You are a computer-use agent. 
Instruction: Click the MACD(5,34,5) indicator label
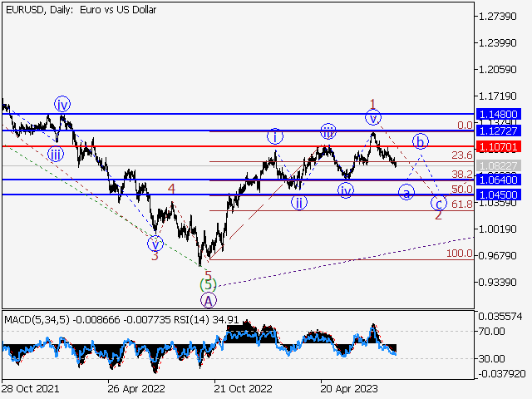click(x=37, y=319)
